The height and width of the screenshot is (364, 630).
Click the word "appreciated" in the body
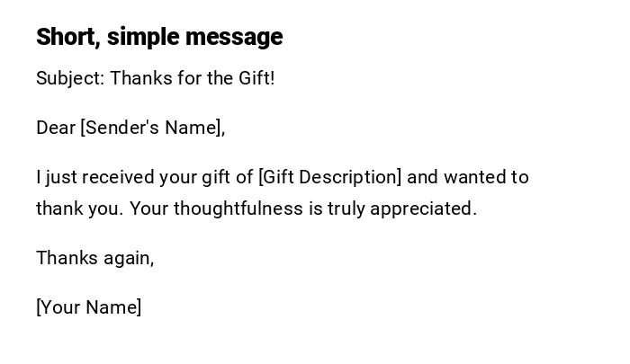[421, 209]
